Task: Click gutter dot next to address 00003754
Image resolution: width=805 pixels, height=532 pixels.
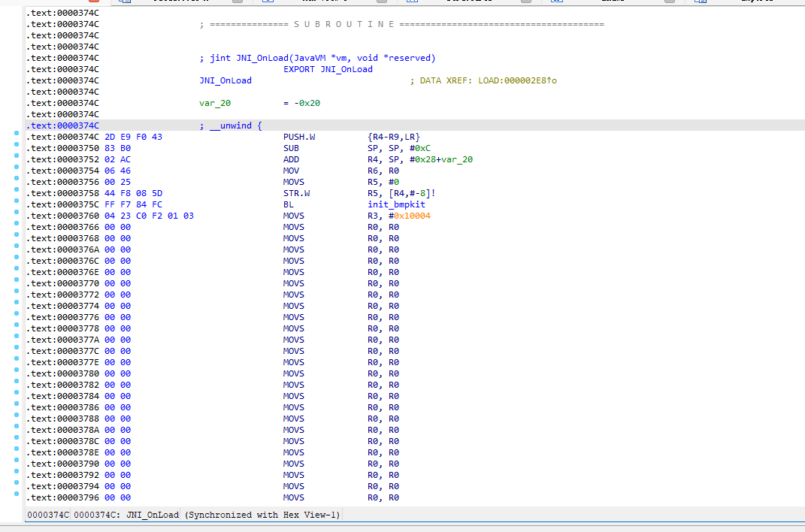Action: [17, 167]
